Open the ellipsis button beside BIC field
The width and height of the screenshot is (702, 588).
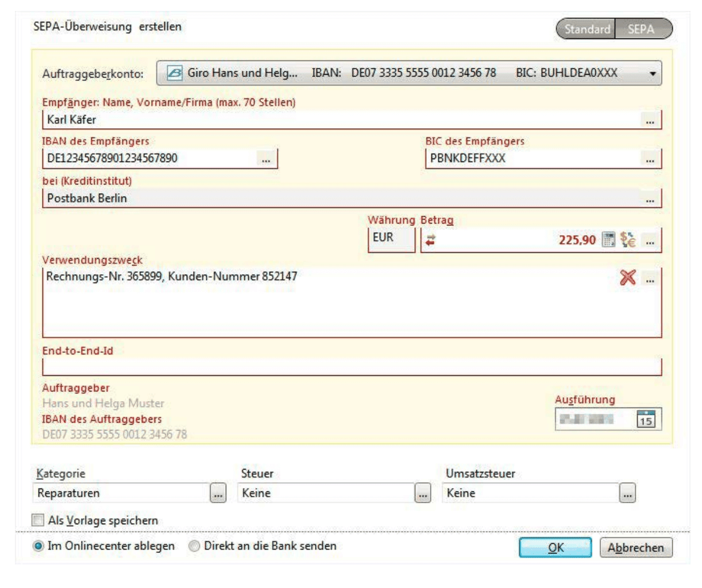pyautogui.click(x=650, y=159)
